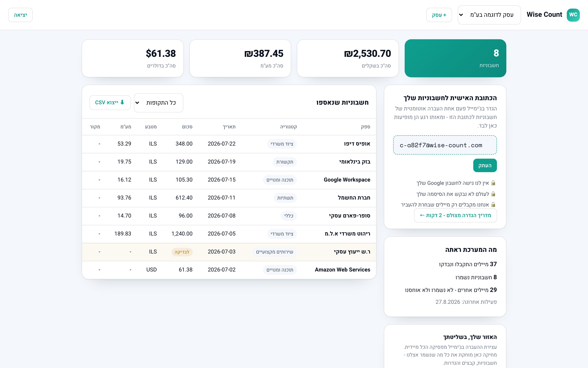Click the לבדיקה pending status badge
This screenshot has height=368, width=588.
point(182,252)
